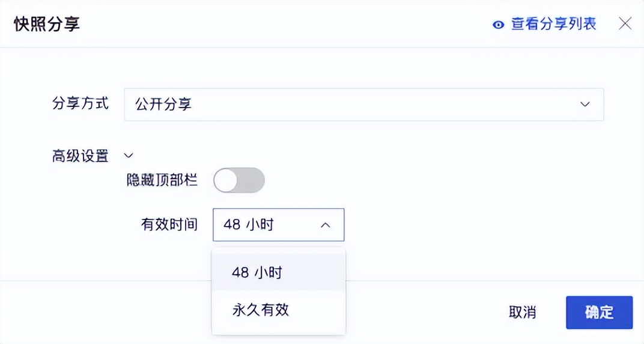Click the up-arrow icon in 有效时间 box

(325, 225)
